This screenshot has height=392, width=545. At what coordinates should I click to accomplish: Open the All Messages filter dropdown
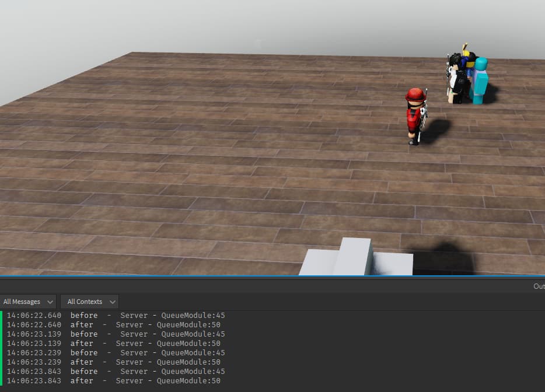click(28, 302)
